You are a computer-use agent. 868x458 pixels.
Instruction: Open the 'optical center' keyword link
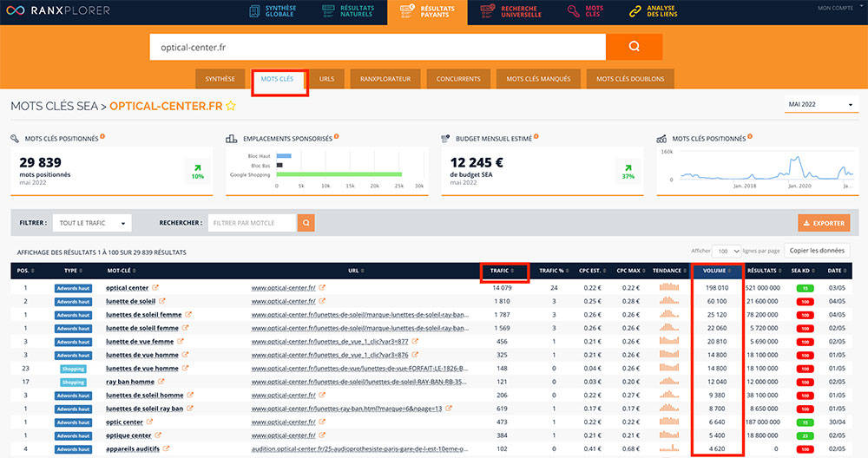pos(128,288)
